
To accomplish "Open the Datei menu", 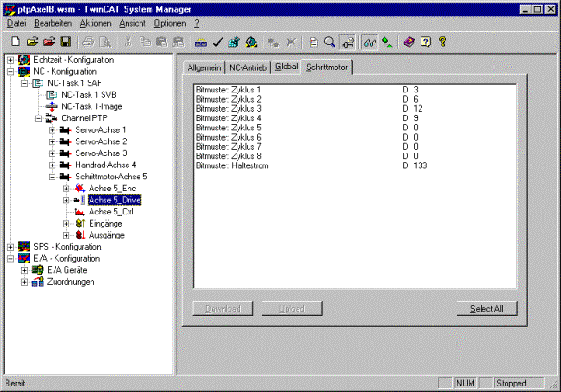I will (x=17, y=24).
